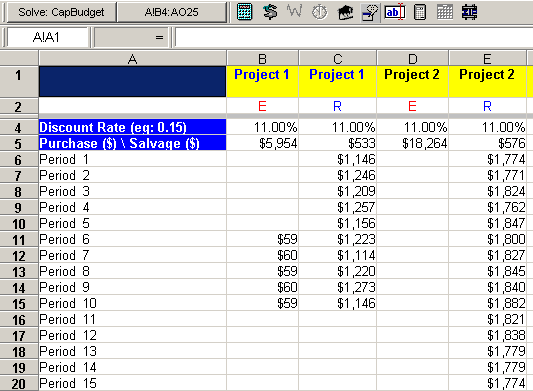Image resolution: width=533 pixels, height=391 pixels.
Task: Click the black bull market icon
Action: [345, 12]
